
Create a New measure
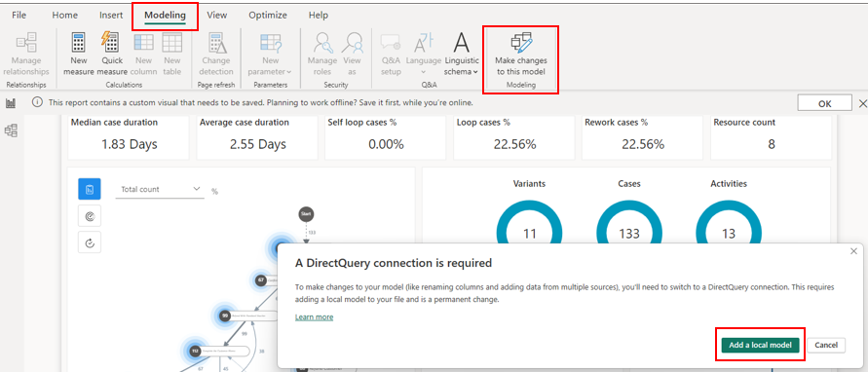click(79, 54)
